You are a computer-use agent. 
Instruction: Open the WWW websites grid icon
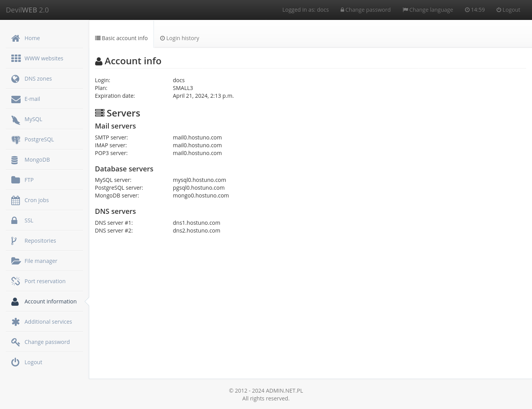coord(16,58)
